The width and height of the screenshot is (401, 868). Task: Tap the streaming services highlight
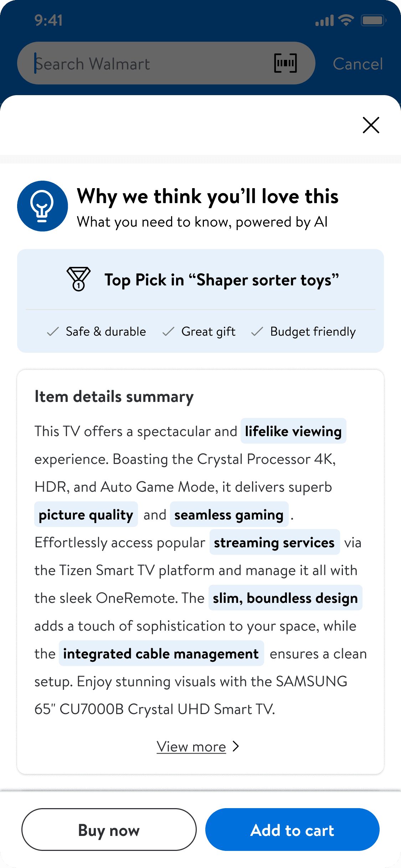coord(274,542)
